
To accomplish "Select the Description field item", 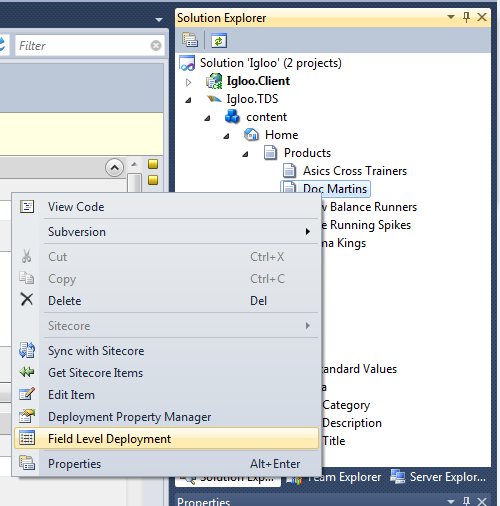I will coord(352,423).
